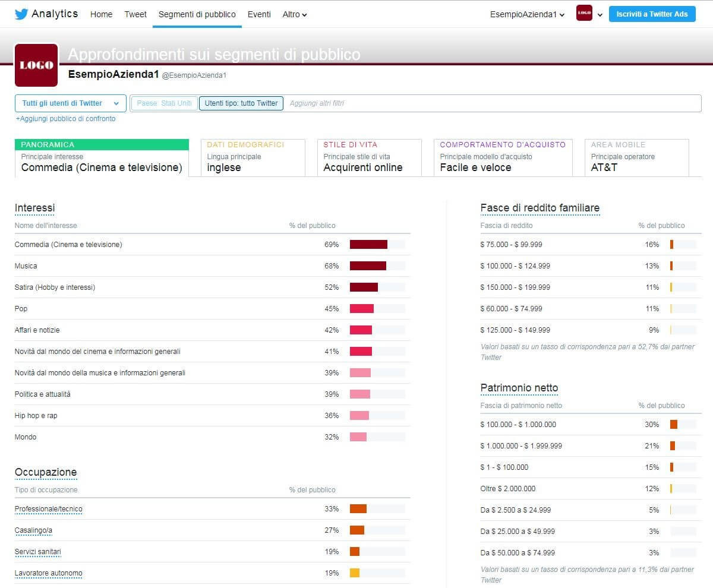Click Utenti tipo: tutto Twitter filter chip
This screenshot has width=713, height=588.
pos(241,103)
